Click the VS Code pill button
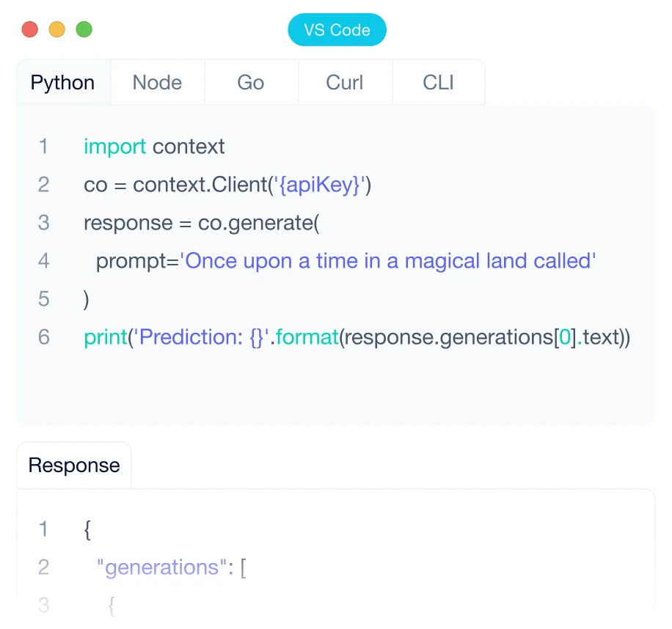 tap(337, 30)
